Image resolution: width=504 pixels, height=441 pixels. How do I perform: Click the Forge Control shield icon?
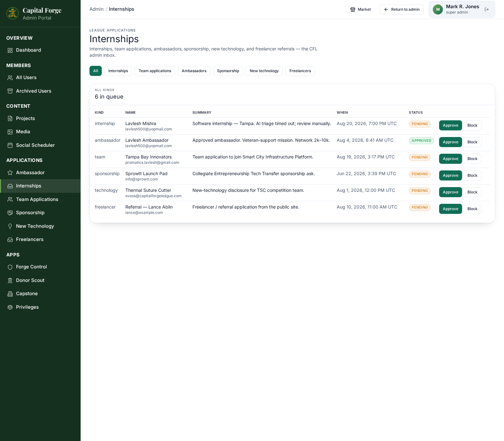click(x=10, y=267)
